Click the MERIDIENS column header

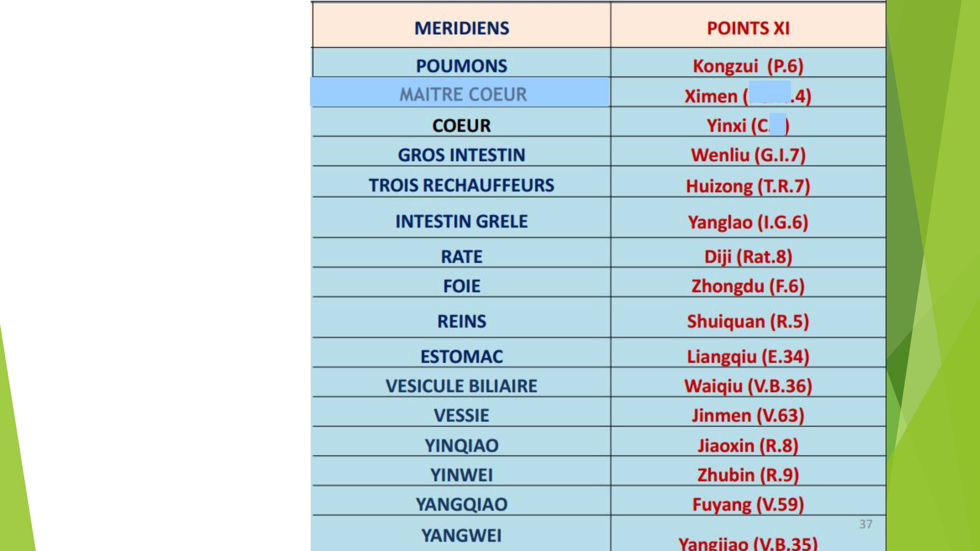tap(461, 25)
